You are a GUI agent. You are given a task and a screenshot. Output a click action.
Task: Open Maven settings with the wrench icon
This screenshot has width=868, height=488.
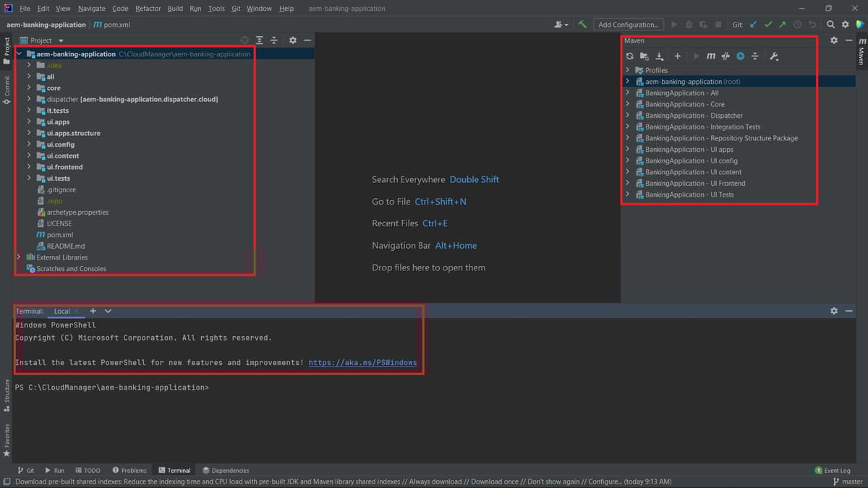pos(773,56)
